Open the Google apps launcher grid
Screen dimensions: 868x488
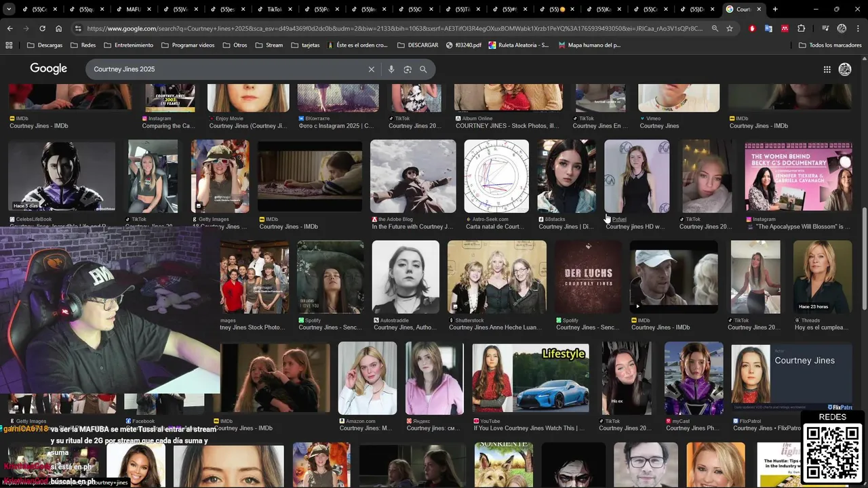(x=827, y=69)
